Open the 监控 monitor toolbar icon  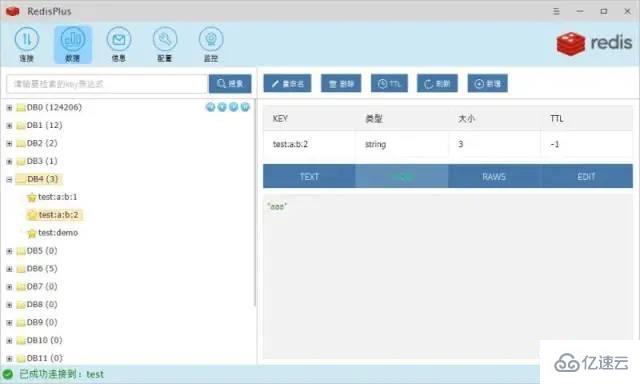[211, 44]
